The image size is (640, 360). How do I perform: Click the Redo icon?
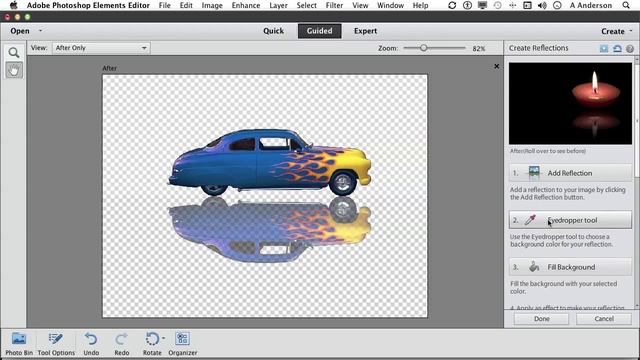(x=122, y=339)
